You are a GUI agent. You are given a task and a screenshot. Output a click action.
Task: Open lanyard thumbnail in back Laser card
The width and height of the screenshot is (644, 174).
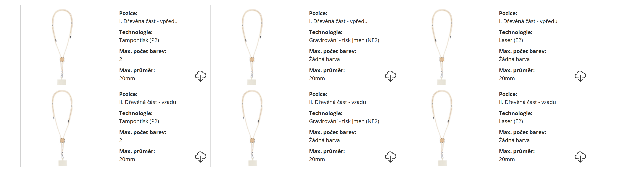(x=442, y=128)
